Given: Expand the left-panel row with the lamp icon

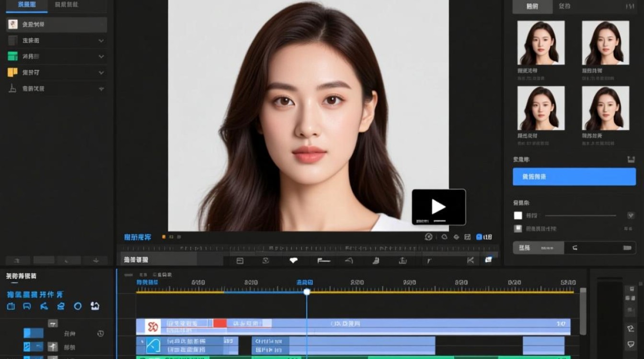Looking at the screenshot, I should (x=101, y=89).
